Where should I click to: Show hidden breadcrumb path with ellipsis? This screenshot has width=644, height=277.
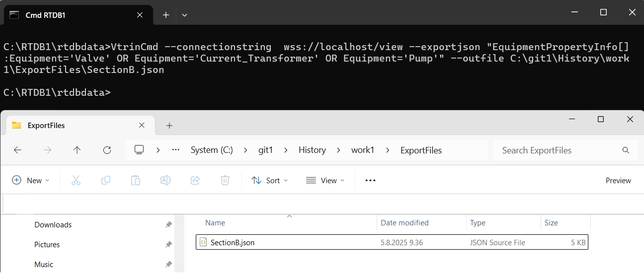coord(175,150)
